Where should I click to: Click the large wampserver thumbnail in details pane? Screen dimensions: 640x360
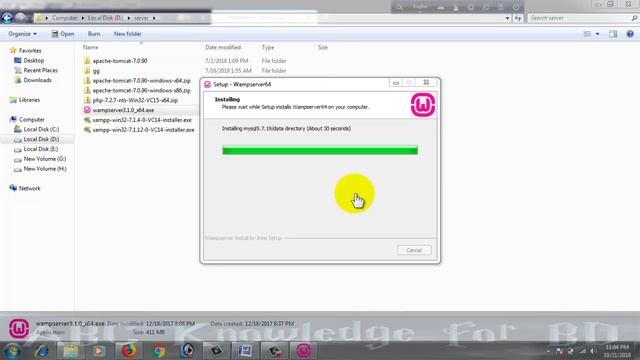click(x=19, y=328)
